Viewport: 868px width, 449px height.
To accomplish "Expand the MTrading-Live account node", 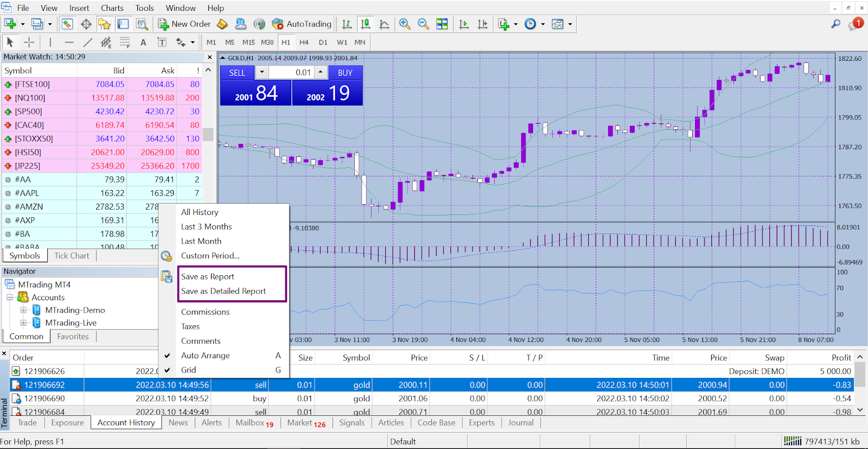I will pos(23,322).
